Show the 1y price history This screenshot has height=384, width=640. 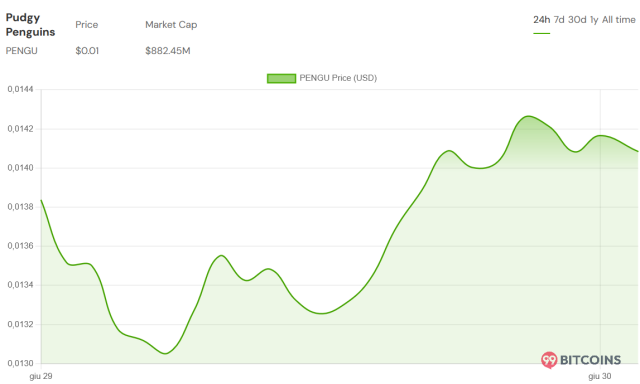tap(594, 20)
